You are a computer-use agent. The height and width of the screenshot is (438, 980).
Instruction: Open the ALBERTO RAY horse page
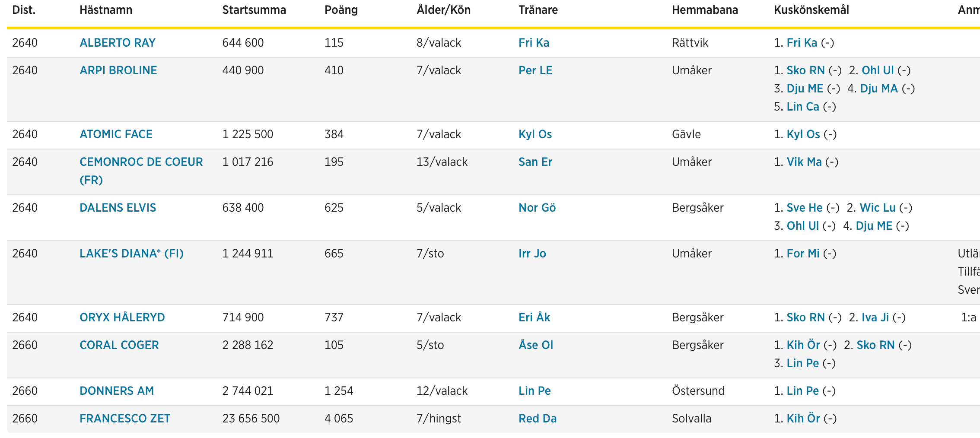point(118,43)
